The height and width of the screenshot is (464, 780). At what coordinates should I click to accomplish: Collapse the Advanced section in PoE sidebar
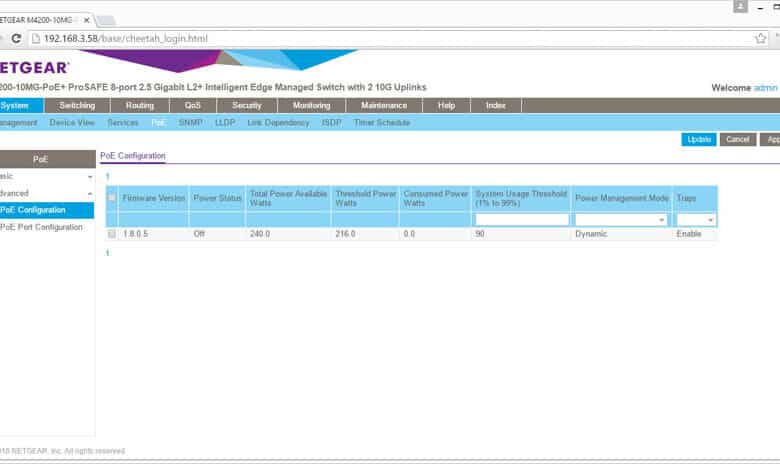pos(47,193)
